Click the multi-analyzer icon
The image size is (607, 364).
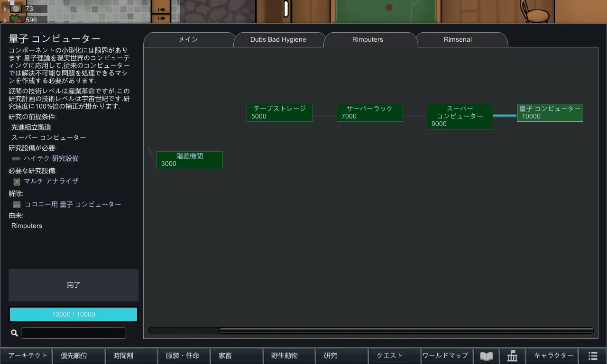(x=17, y=182)
